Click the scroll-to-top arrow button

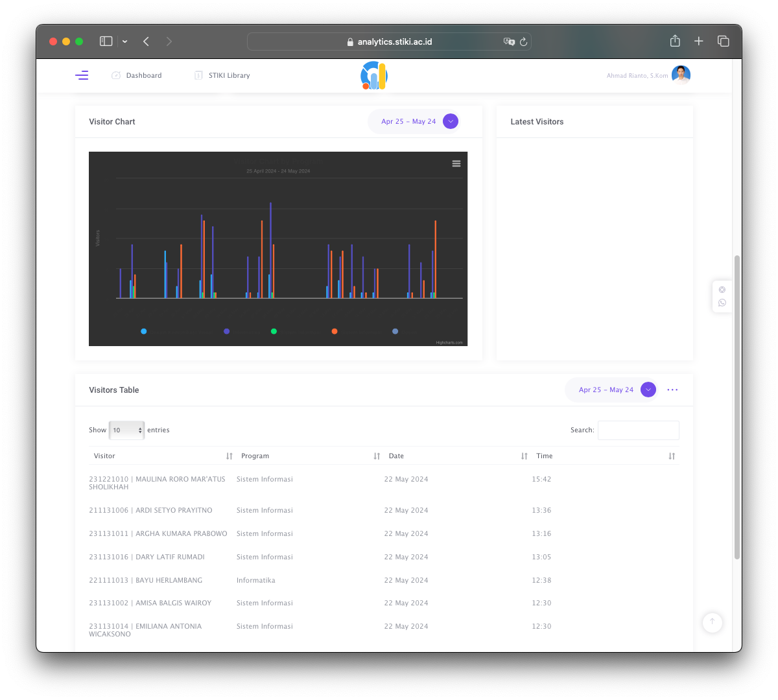point(712,622)
